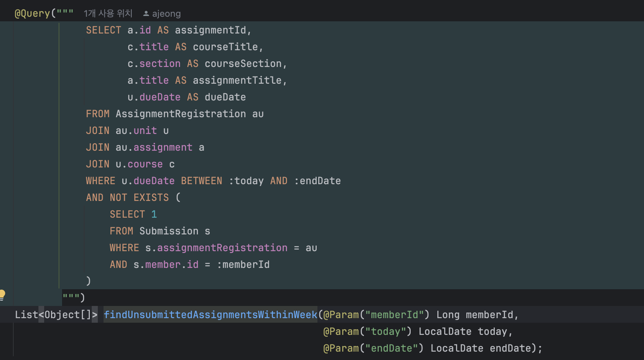The width and height of the screenshot is (644, 360).
Task: Click the closing triple quotes of the query string
Action: [70, 297]
